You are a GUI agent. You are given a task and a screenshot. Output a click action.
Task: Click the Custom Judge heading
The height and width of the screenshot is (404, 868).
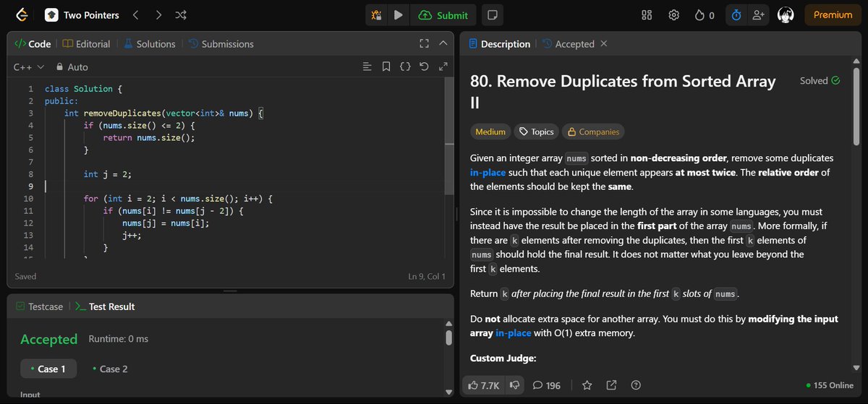pos(503,358)
